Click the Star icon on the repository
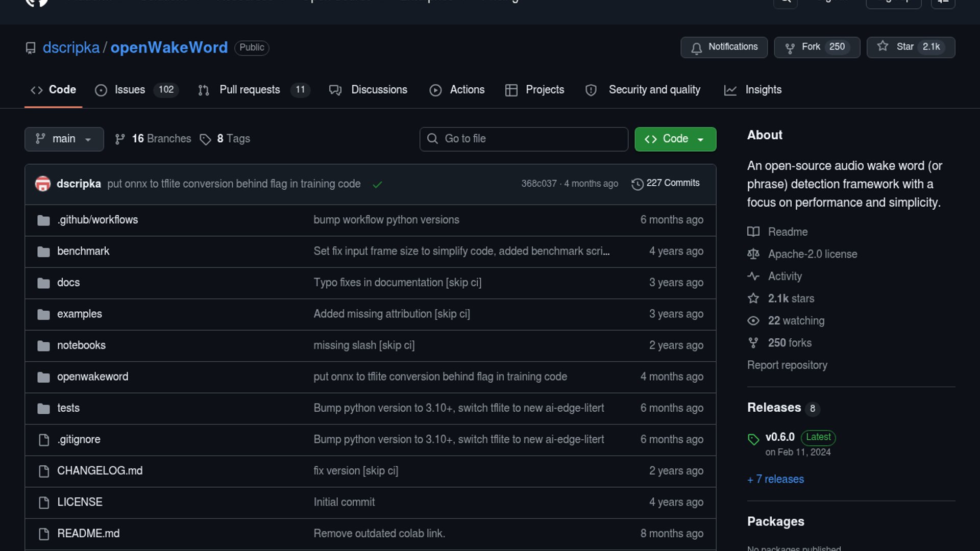 [x=883, y=46]
